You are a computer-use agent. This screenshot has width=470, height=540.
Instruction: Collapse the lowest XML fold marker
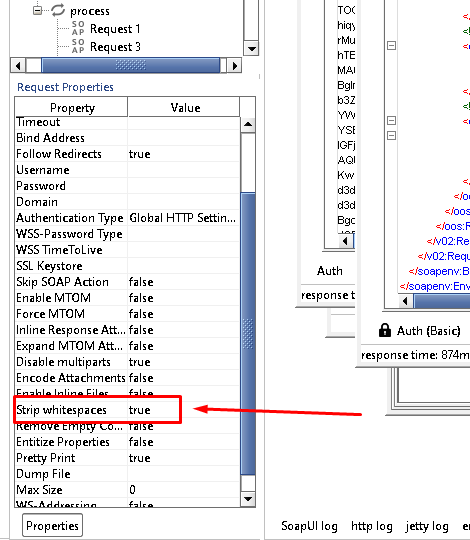pos(391,135)
